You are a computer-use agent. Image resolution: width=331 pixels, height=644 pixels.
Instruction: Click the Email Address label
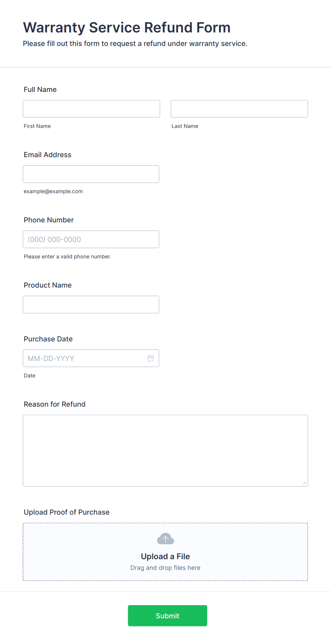48,155
